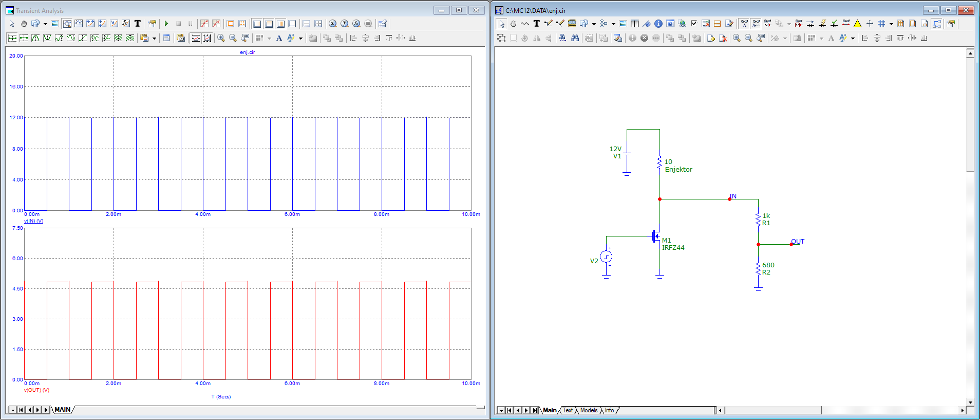Select the MAIN tab in Transient Analysis
The width and height of the screenshot is (980, 420).
click(62, 410)
